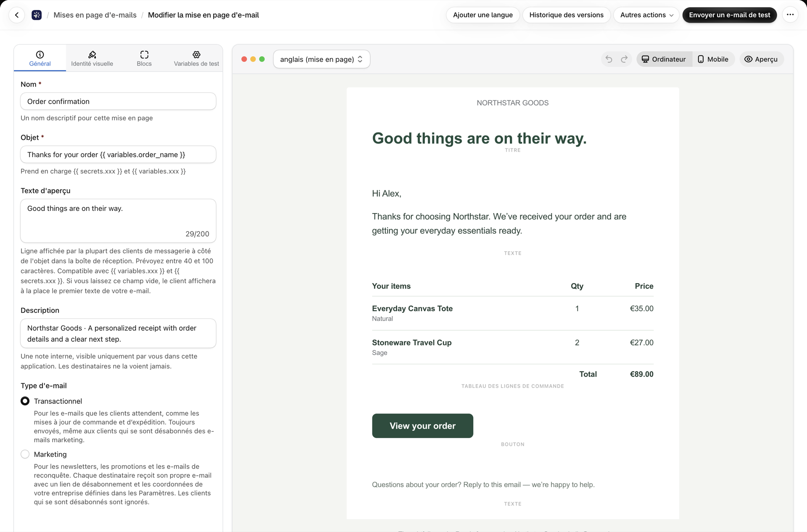The width and height of the screenshot is (807, 532).
Task: Edit the Texte d'aperçu textarea
Action: [x=118, y=221]
